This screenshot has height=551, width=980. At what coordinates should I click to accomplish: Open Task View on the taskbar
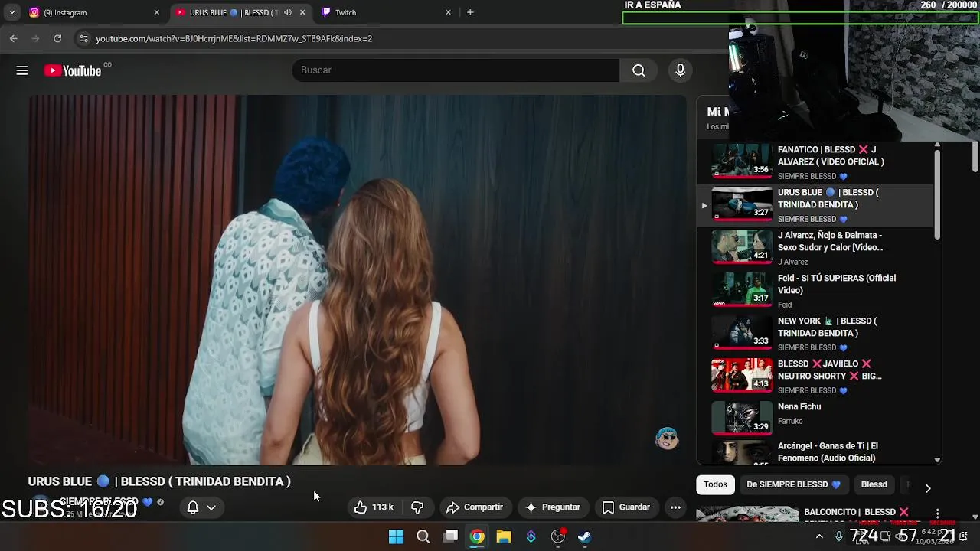pyautogui.click(x=451, y=536)
